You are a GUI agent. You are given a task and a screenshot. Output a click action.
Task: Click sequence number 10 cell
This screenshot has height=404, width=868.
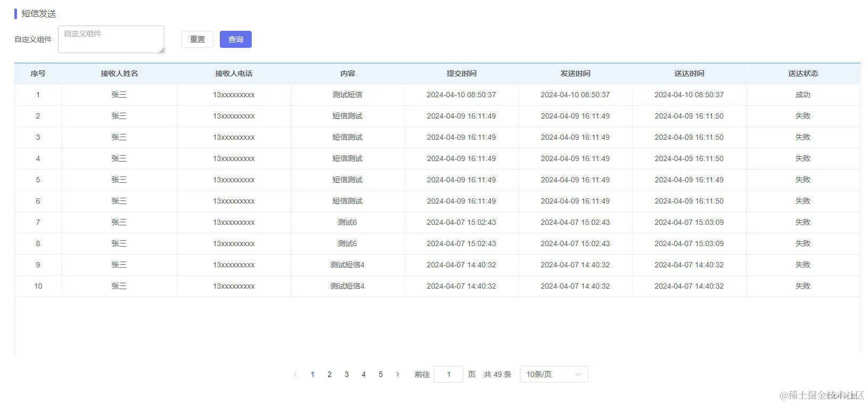tap(38, 286)
